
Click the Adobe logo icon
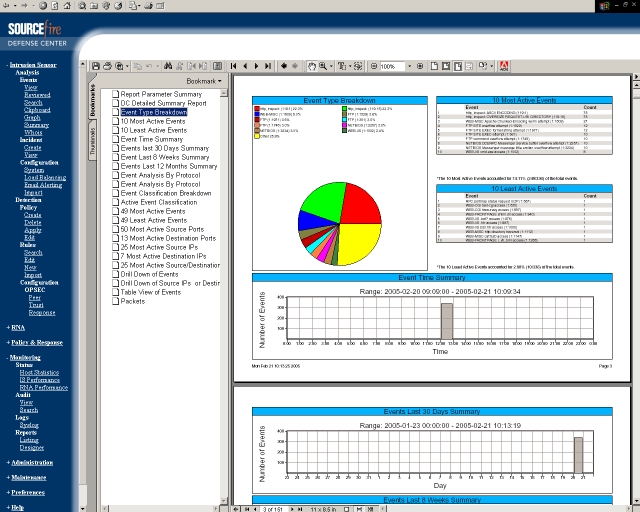click(504, 66)
